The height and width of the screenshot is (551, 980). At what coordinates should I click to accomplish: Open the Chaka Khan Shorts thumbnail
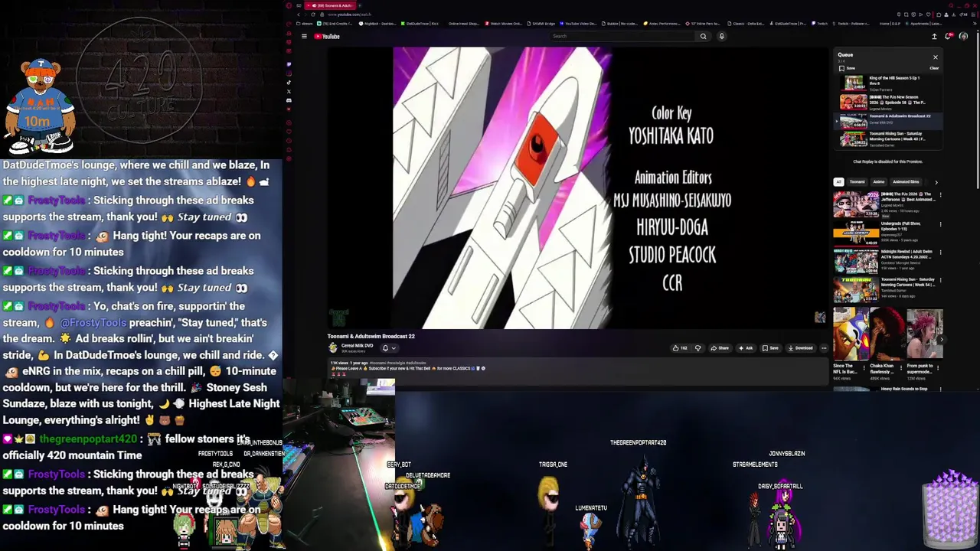pyautogui.click(x=887, y=334)
